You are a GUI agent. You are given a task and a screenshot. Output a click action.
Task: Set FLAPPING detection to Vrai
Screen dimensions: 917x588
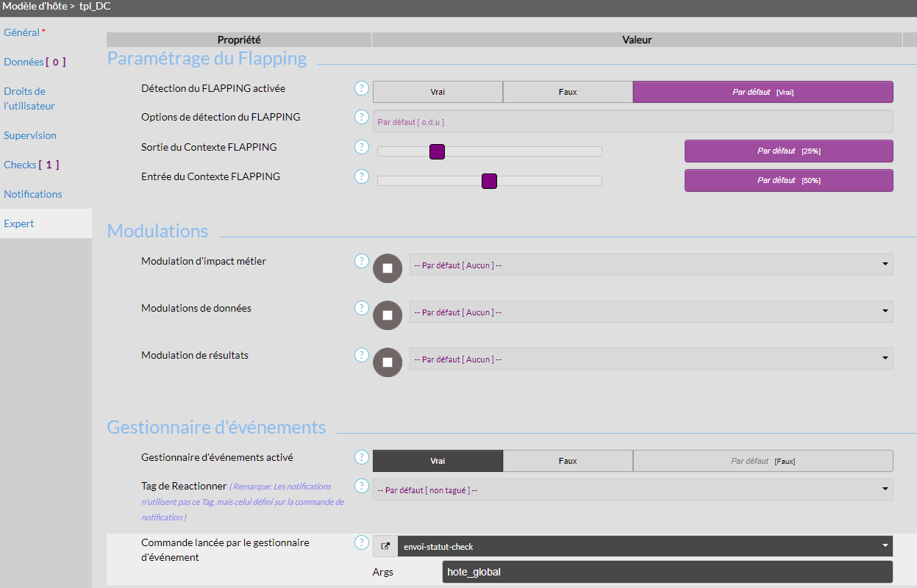(x=438, y=92)
